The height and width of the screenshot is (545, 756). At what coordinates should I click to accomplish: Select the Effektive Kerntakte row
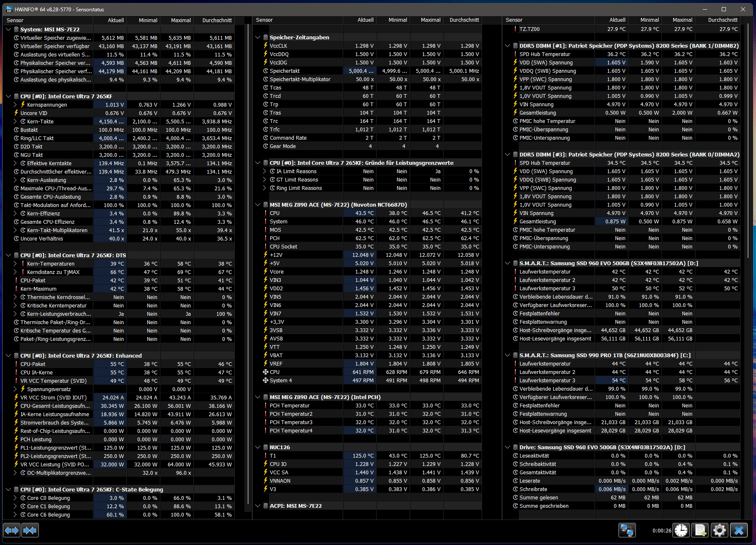click(119, 163)
